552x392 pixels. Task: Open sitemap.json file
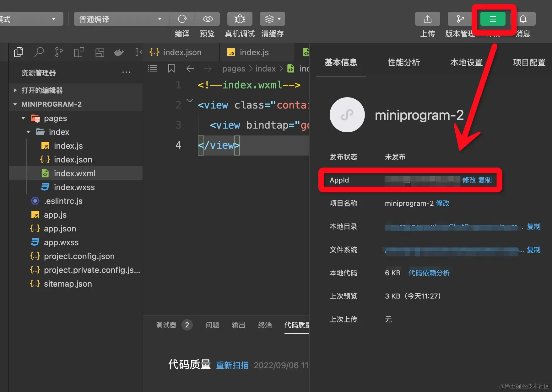[x=76, y=284]
